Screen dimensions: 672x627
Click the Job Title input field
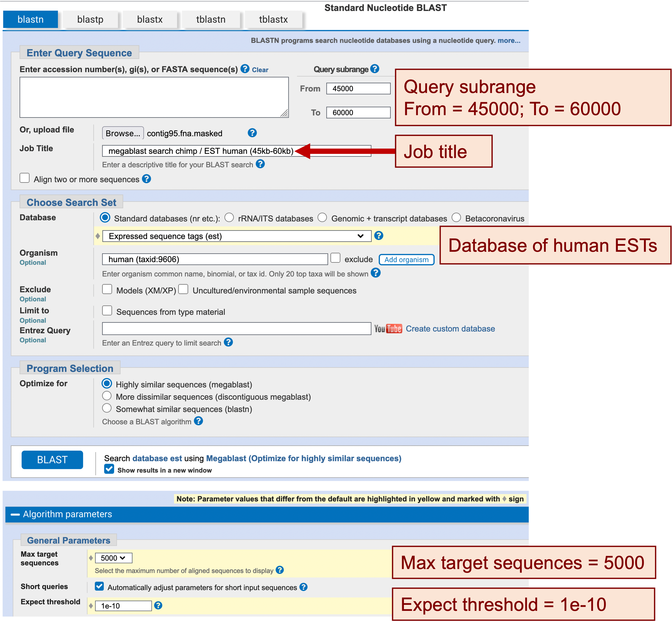pyautogui.click(x=237, y=151)
